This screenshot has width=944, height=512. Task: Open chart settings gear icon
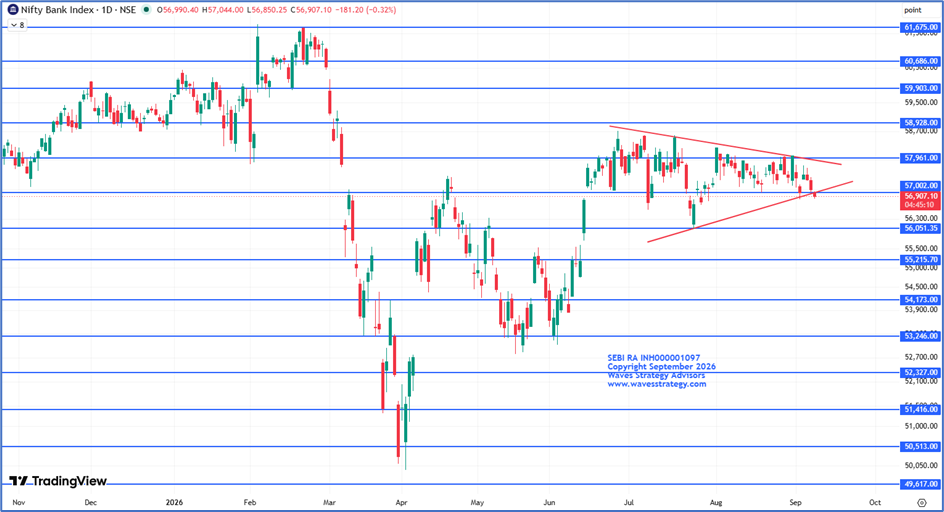(x=922, y=502)
